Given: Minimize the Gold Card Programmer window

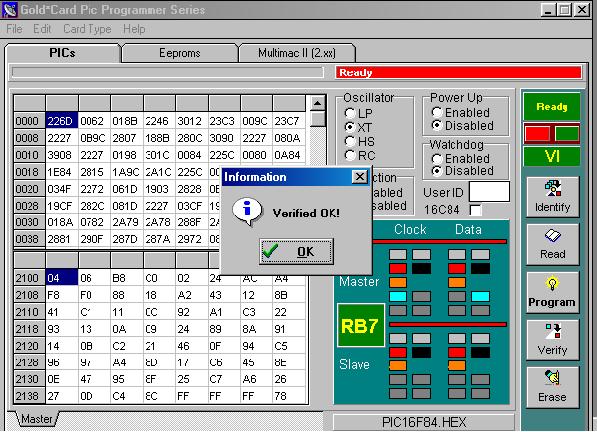Looking at the screenshot, I should 548,10.
